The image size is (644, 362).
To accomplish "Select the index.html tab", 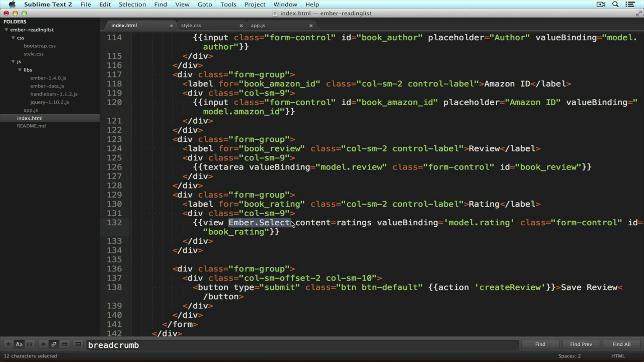I will pyautogui.click(x=124, y=25).
